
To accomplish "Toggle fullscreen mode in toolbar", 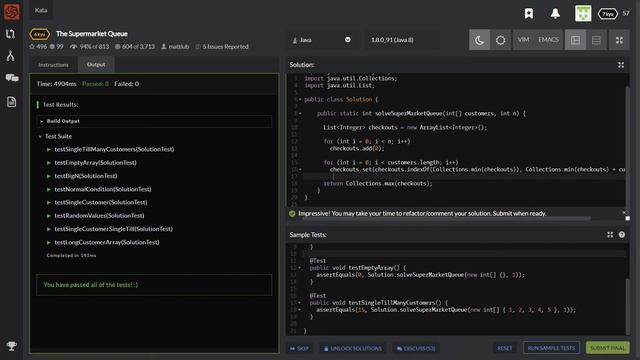I will (619, 40).
